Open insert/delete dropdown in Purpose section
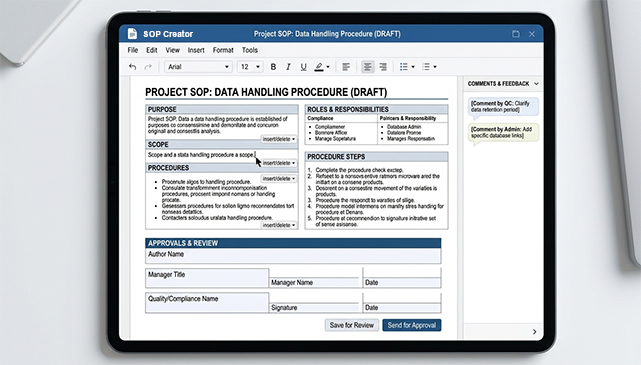The height and width of the screenshot is (365, 641). pyautogui.click(x=279, y=139)
